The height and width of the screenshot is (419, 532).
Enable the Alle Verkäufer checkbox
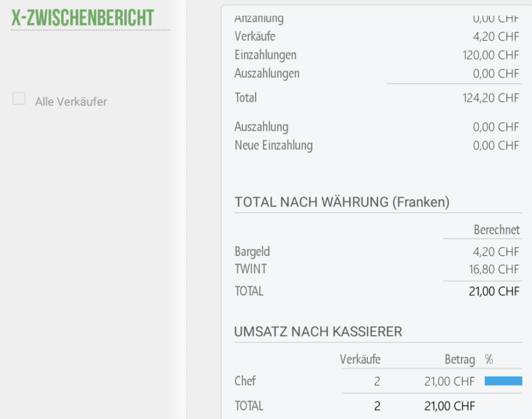point(19,99)
